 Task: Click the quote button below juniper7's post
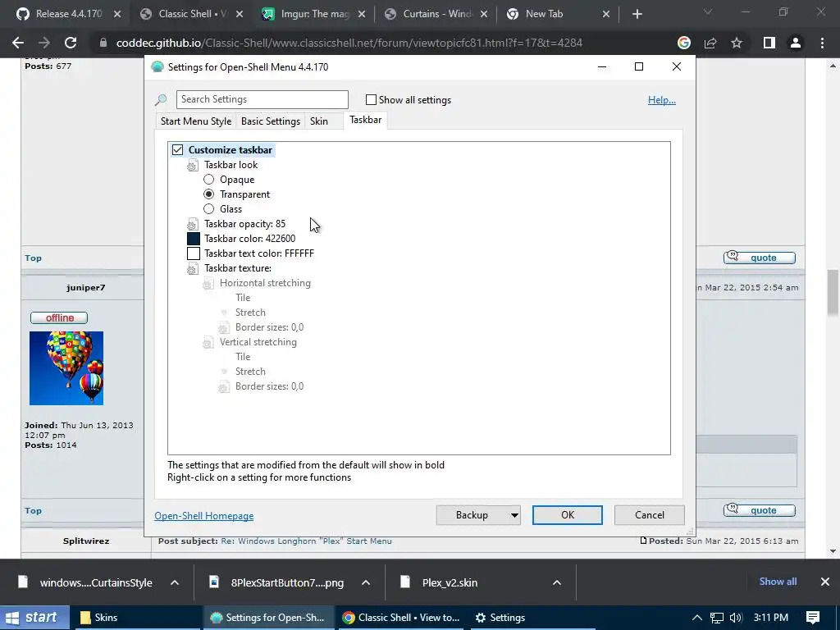(759, 510)
